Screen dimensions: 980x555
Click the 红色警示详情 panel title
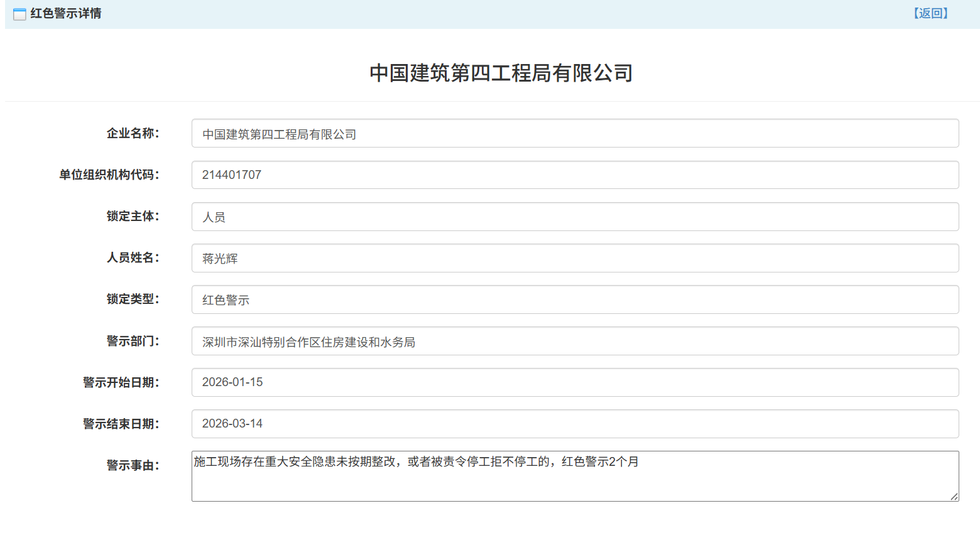[x=66, y=13]
